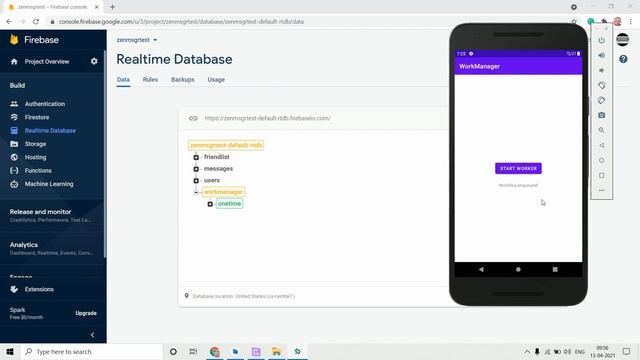
Task: Take emulator screenshot with camera icon
Action: [x=602, y=116]
